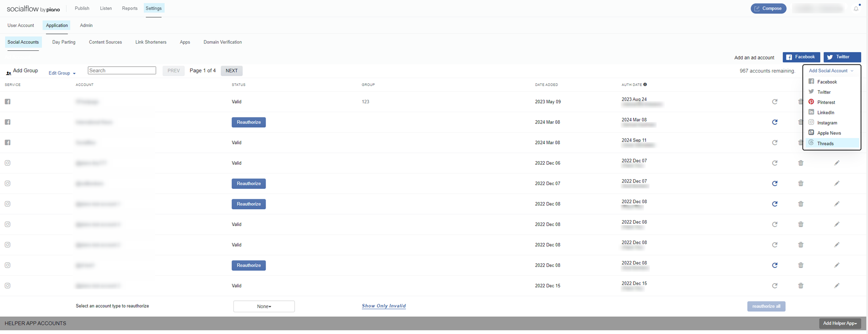
Task: Refresh the account added 2022 Dec 15
Action: [774, 285]
